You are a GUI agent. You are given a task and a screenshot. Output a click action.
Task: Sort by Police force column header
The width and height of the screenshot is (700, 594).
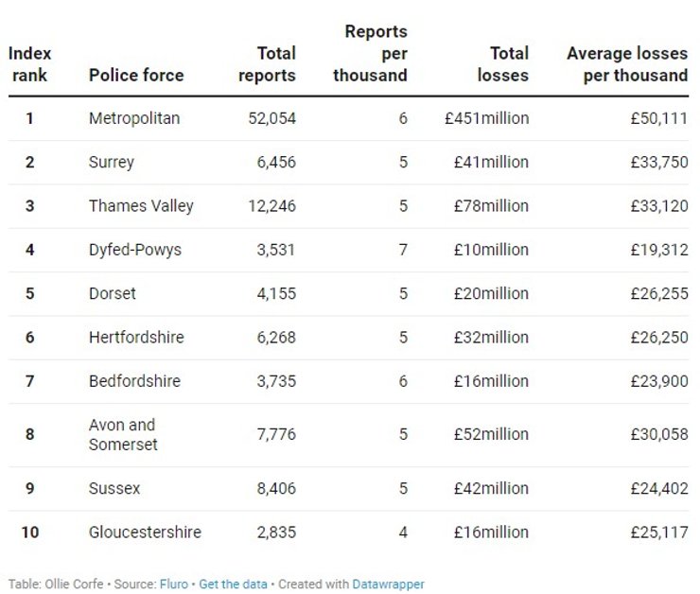(136, 75)
